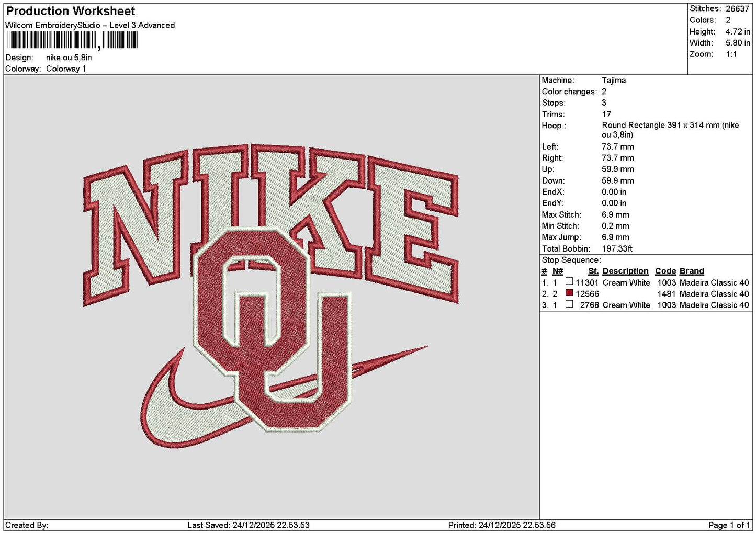This screenshot has height=534, width=756.
Task: Click the Trims value 17
Action: (x=606, y=114)
